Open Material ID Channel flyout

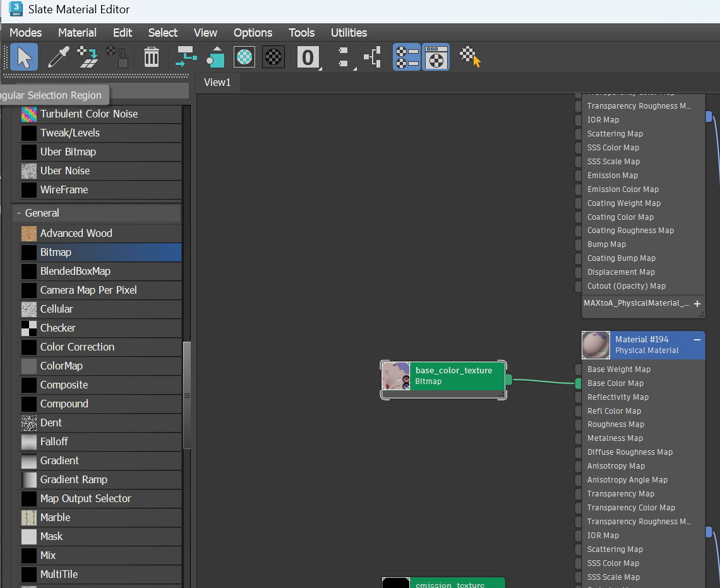tap(308, 58)
